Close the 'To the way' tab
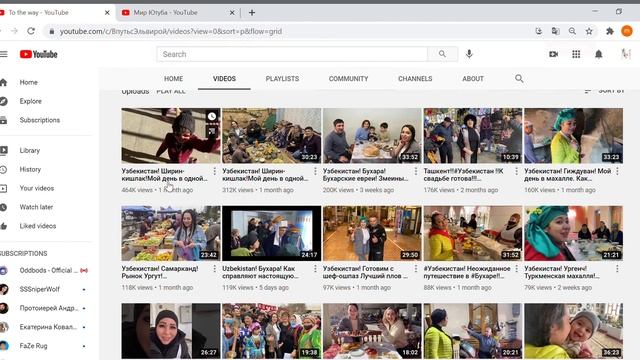This screenshot has height=360, width=640. 107,13
